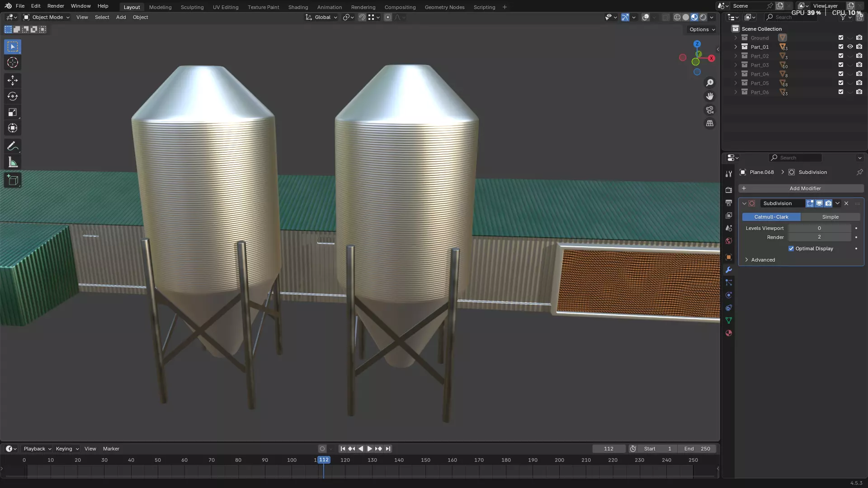
Task: Open the Physics properties tab
Action: [x=728, y=295]
